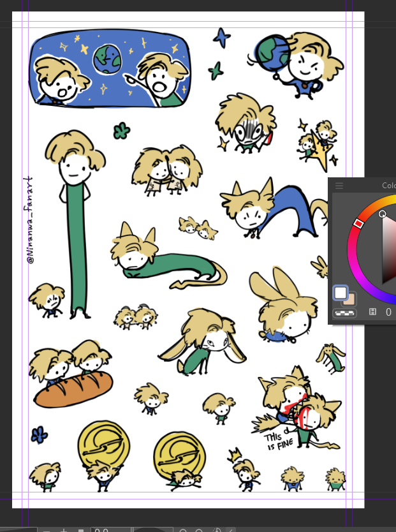Screen dimensions: 396x532
Task: Toggle the H color mode icon
Action: tap(372, 311)
